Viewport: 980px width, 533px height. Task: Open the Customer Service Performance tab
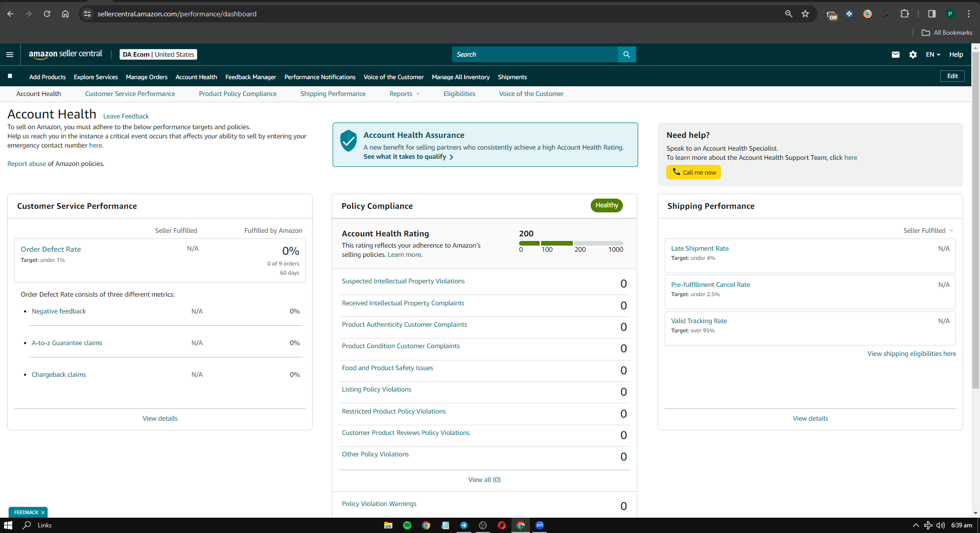(x=130, y=94)
